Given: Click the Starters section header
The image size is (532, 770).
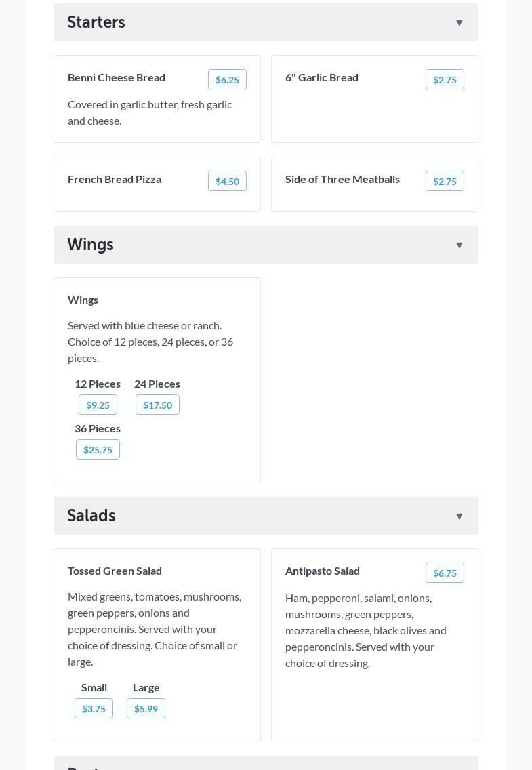Looking at the screenshot, I should (x=96, y=22).
